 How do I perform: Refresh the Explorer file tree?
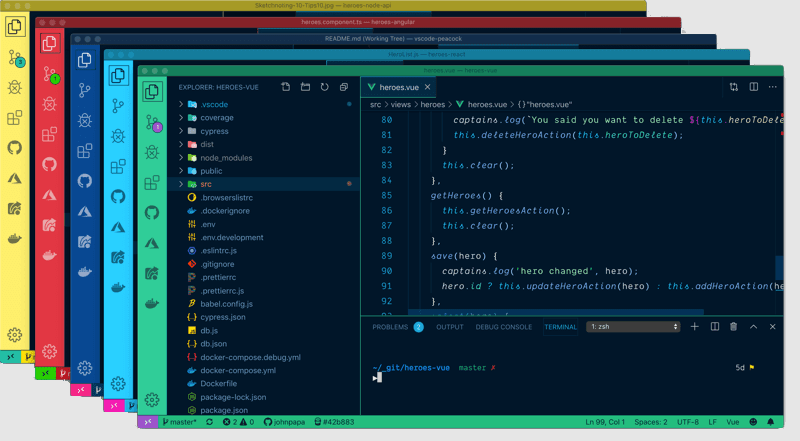point(324,88)
